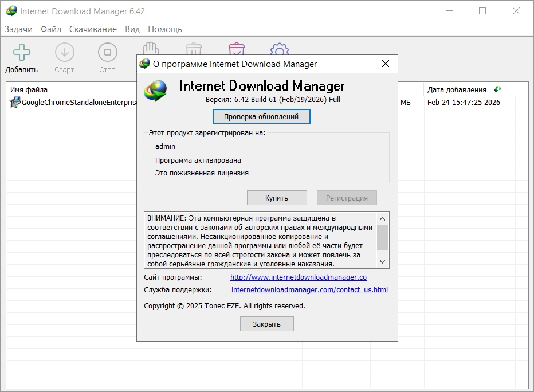This screenshot has width=534, height=392.
Task: Open the Скачивание menu
Action: click(x=93, y=29)
